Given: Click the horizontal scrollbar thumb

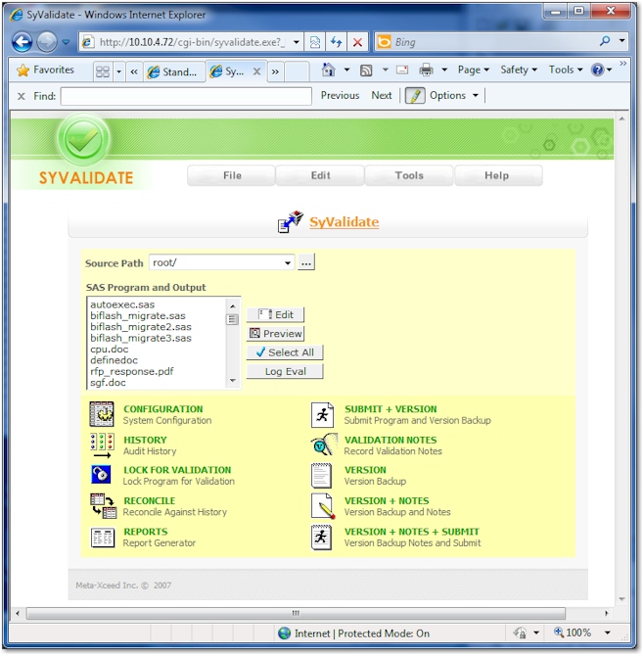Looking at the screenshot, I should tap(296, 613).
